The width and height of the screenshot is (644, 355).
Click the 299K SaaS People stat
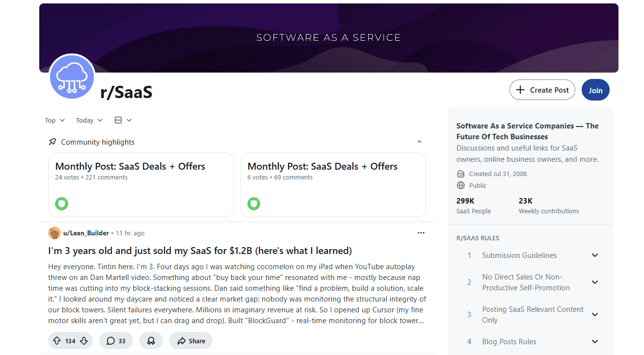tap(474, 206)
